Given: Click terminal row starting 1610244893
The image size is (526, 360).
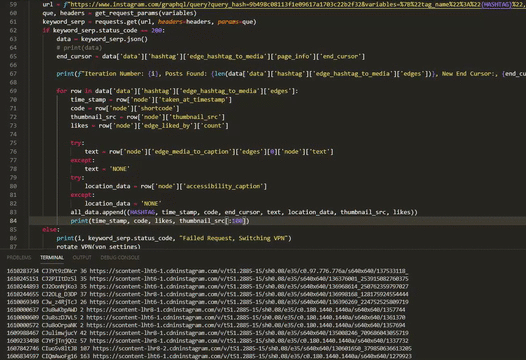Looking at the screenshot, I should click(x=208, y=286).
